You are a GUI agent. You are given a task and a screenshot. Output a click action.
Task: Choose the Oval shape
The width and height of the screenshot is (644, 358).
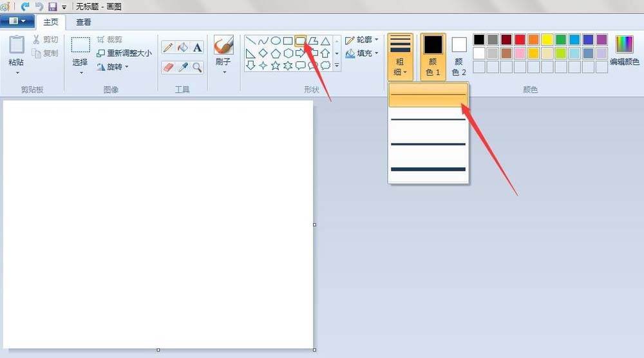click(x=276, y=41)
